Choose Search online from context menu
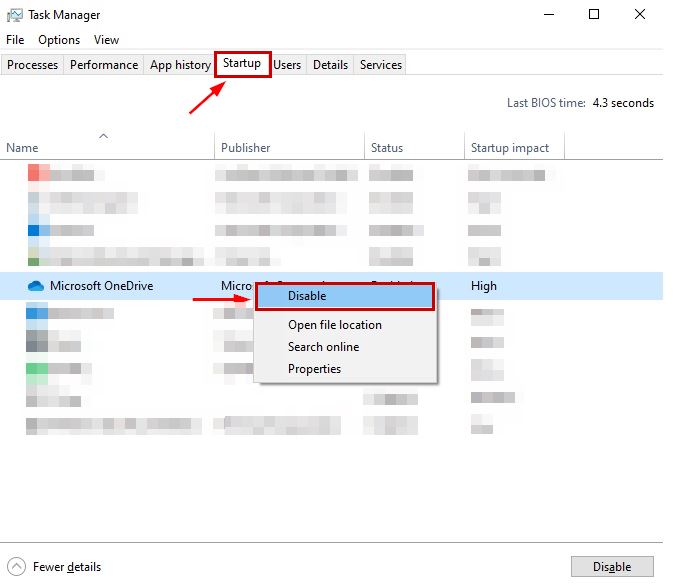 323,347
